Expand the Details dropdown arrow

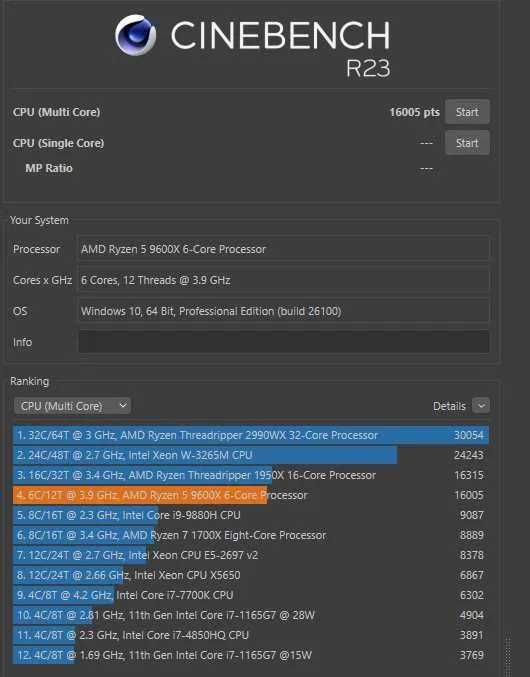pyautogui.click(x=481, y=406)
